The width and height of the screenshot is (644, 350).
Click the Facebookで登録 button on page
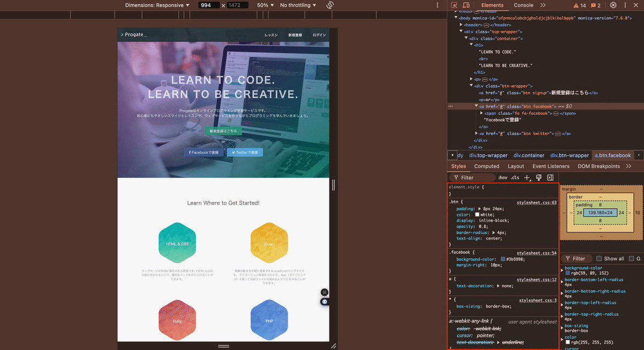tap(203, 152)
